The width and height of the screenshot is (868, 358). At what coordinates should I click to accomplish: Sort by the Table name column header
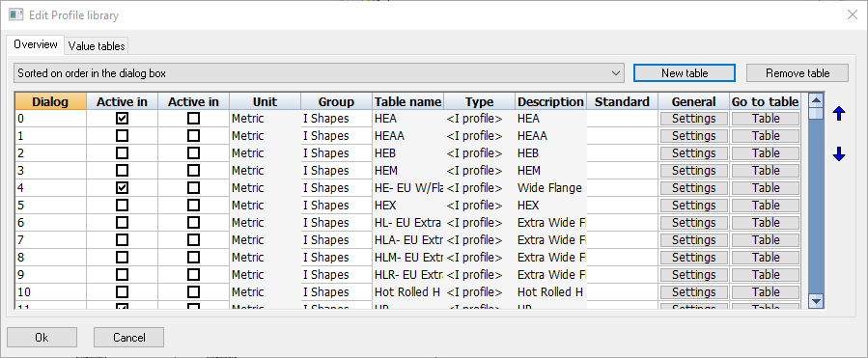coord(408,102)
